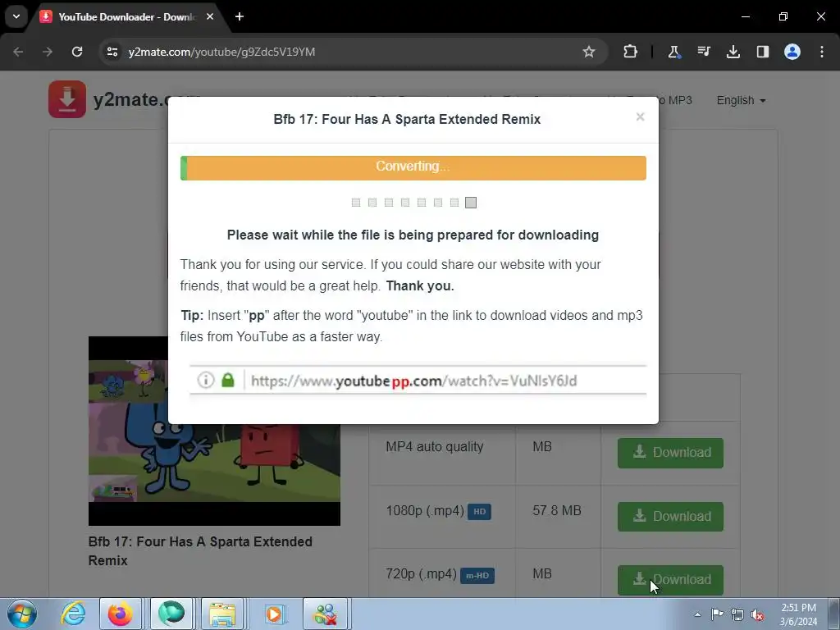Reload the page with the refresh icon

[77, 52]
